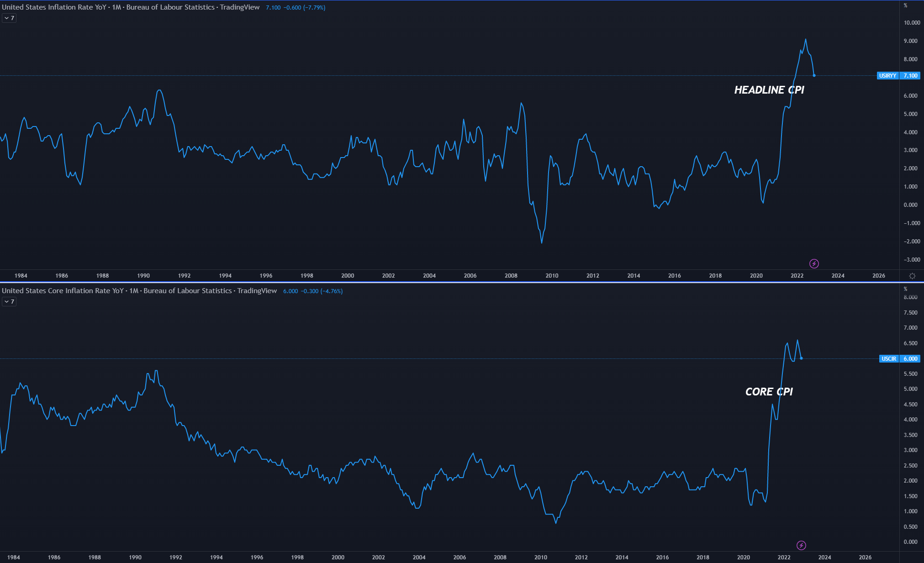The height and width of the screenshot is (563, 924).
Task: Open the United States Core Inflation Rate legend title
Action: point(63,291)
